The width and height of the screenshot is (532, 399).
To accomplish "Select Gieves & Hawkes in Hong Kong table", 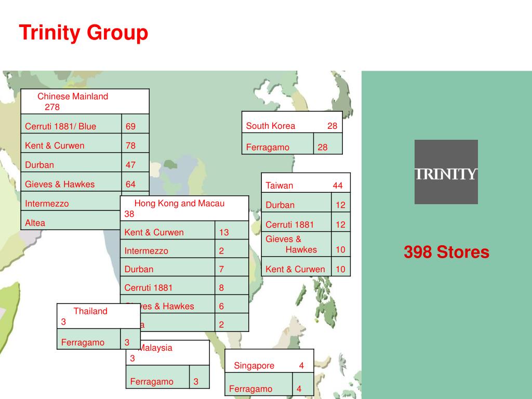I will pos(168,303).
